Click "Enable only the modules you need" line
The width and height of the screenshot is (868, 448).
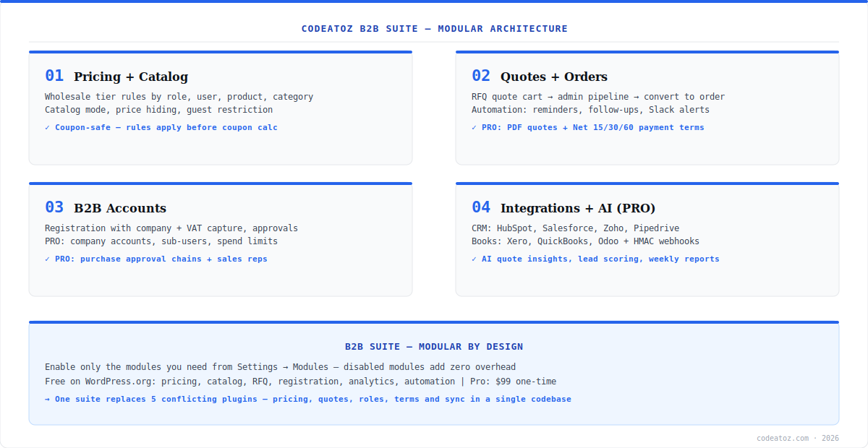click(x=280, y=367)
